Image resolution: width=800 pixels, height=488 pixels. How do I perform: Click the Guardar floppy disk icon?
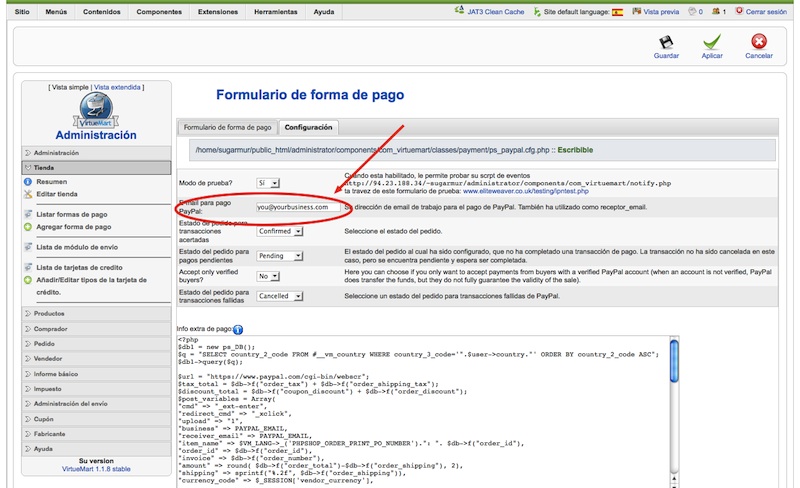coord(666,42)
